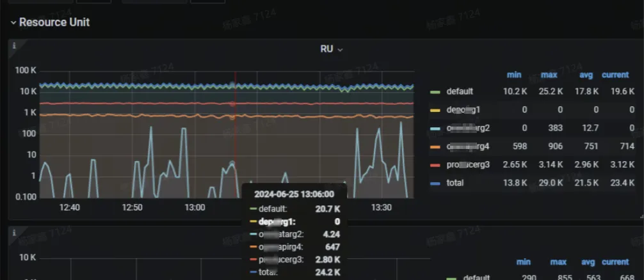644x280 pixels.
Task: Collapse the Resource Unit row chevron
Action: click(13, 22)
